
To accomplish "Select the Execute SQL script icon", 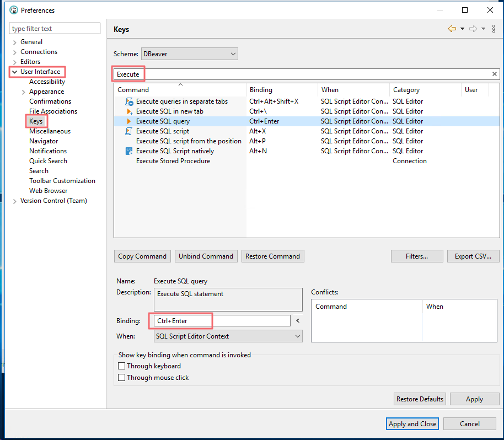I will [128, 131].
